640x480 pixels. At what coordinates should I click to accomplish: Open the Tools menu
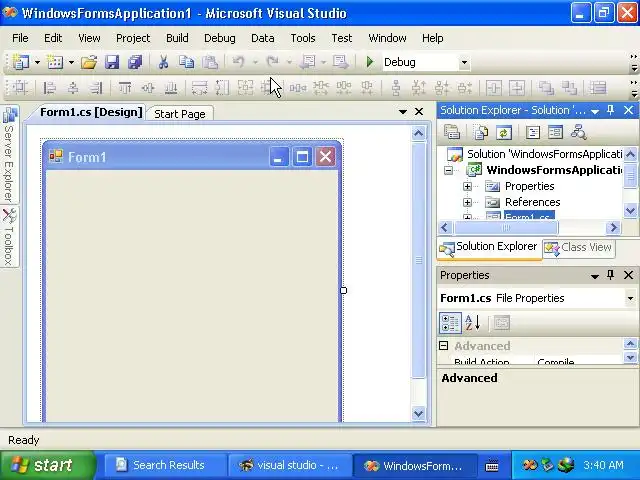[x=303, y=38]
